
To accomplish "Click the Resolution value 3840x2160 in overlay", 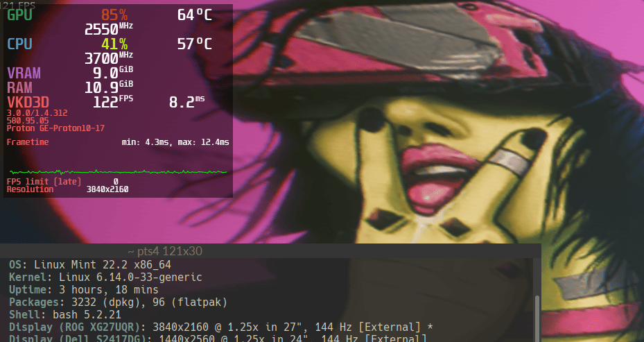I will [x=107, y=189].
